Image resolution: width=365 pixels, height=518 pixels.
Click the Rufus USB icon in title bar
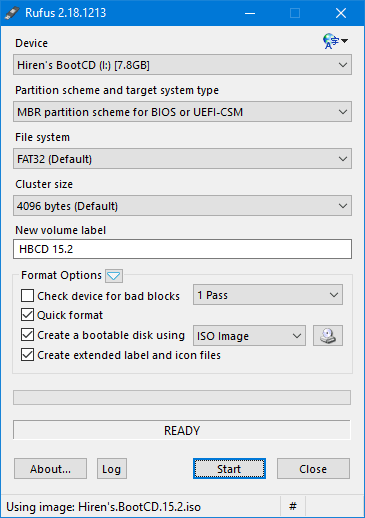(x=12, y=13)
